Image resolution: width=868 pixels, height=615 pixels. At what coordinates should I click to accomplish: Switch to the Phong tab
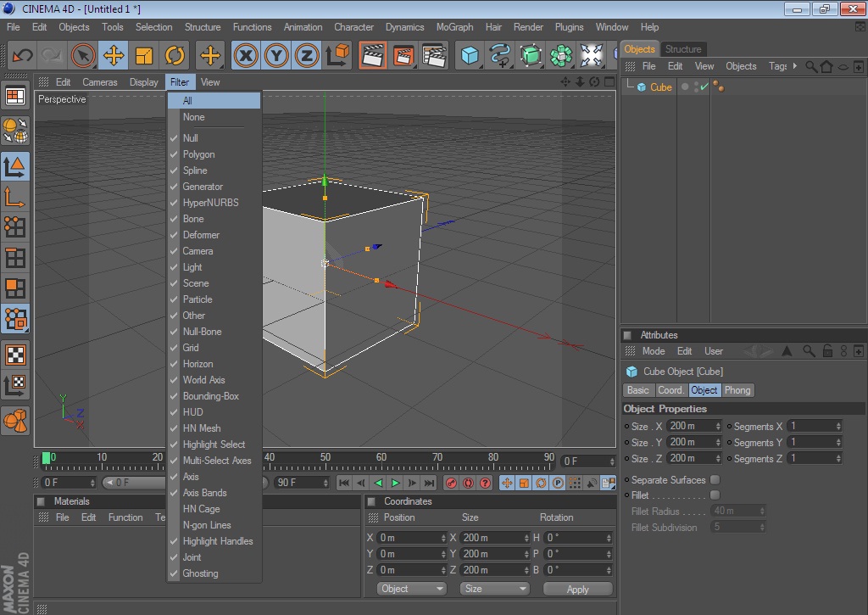(737, 390)
